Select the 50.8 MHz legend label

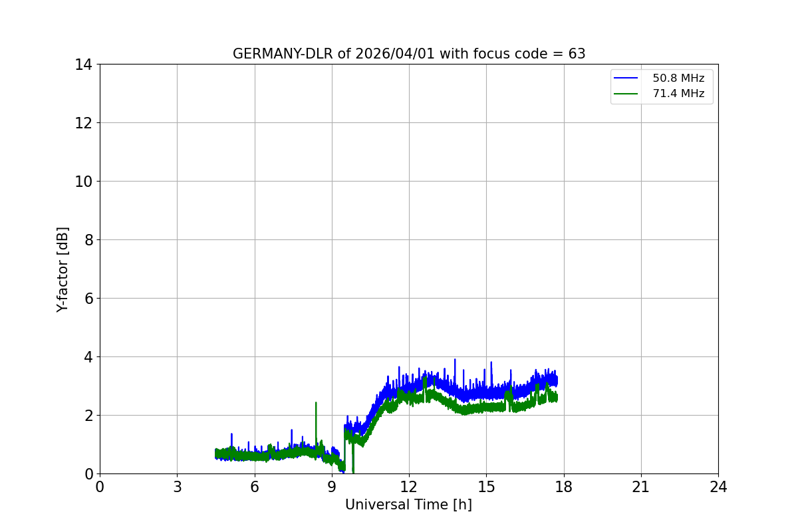[678, 78]
